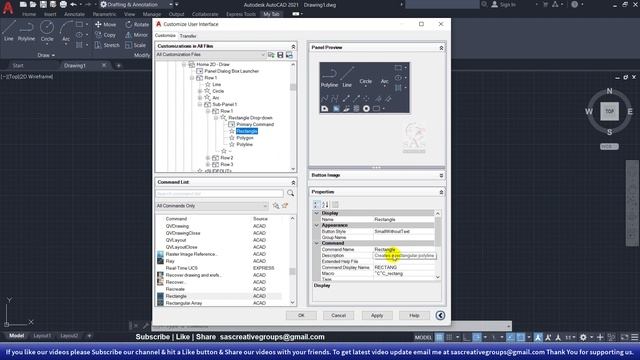Activate the Rotate tool in the Modify panel
This screenshot has width=640, height=360.
click(137, 24)
